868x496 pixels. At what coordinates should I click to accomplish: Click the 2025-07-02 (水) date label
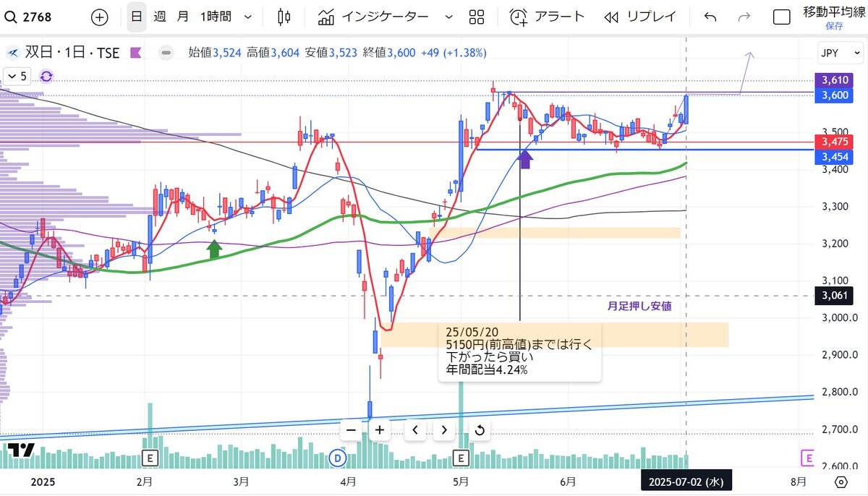tap(686, 482)
